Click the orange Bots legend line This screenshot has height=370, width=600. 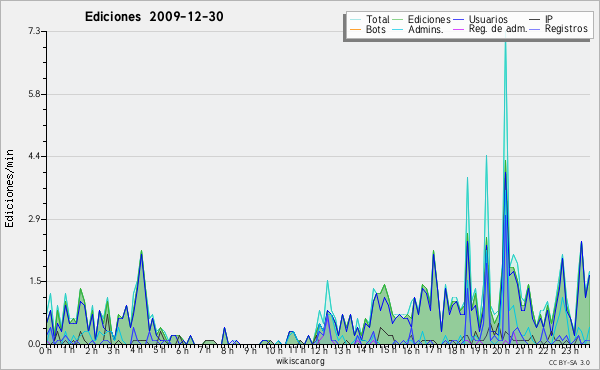(356, 29)
